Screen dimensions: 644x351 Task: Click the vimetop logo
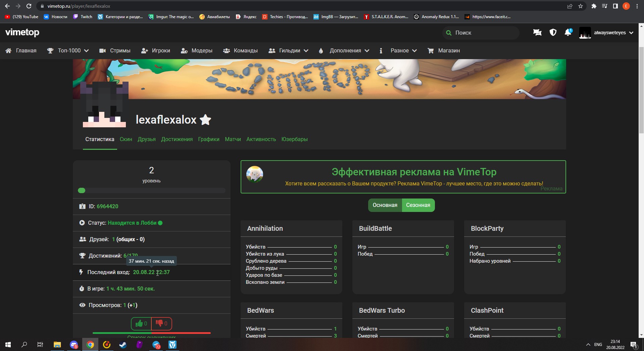22,32
